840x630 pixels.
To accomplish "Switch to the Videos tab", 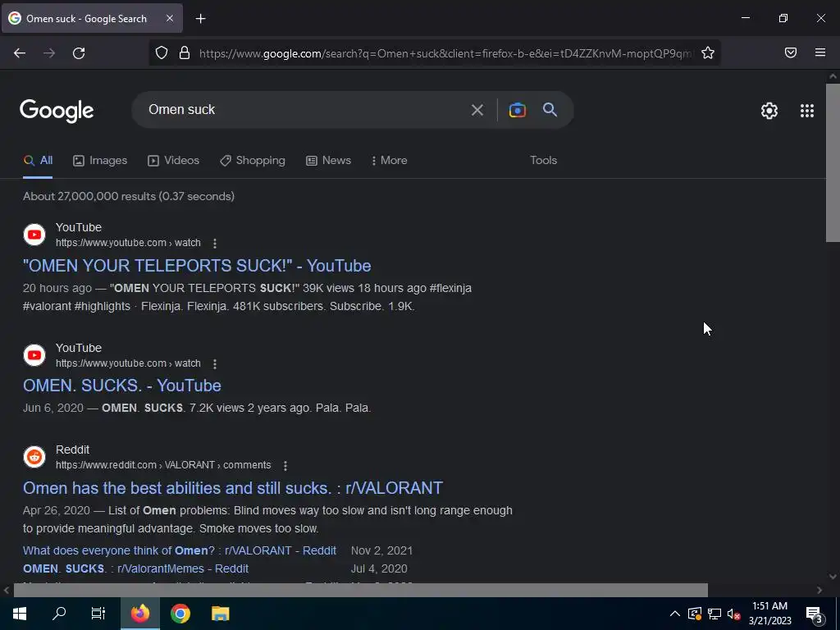I will pos(174,160).
